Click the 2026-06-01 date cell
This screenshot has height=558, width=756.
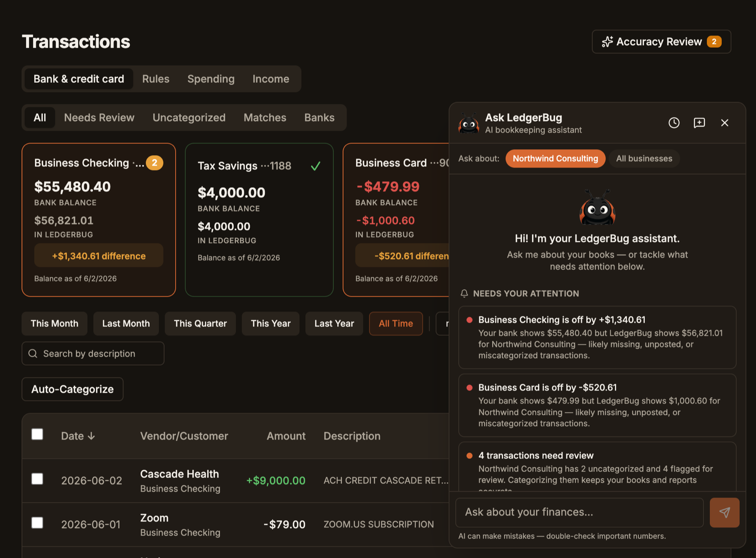91,524
